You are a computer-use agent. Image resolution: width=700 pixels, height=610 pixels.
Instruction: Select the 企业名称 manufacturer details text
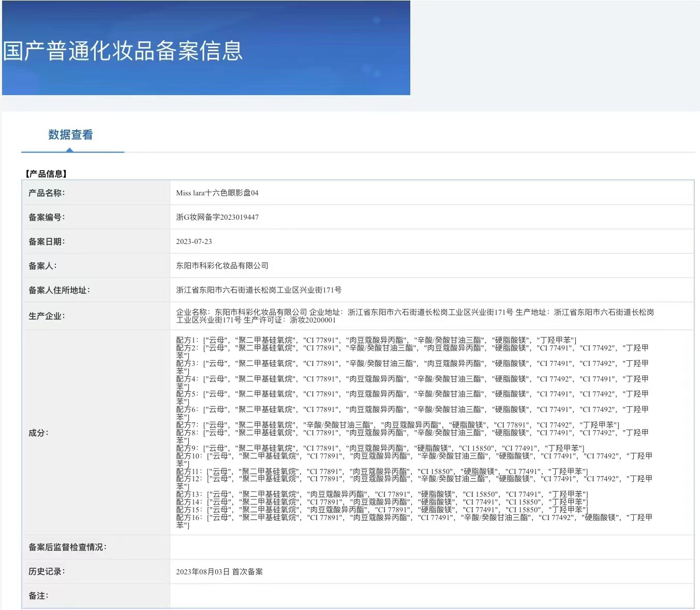pyautogui.click(x=415, y=316)
